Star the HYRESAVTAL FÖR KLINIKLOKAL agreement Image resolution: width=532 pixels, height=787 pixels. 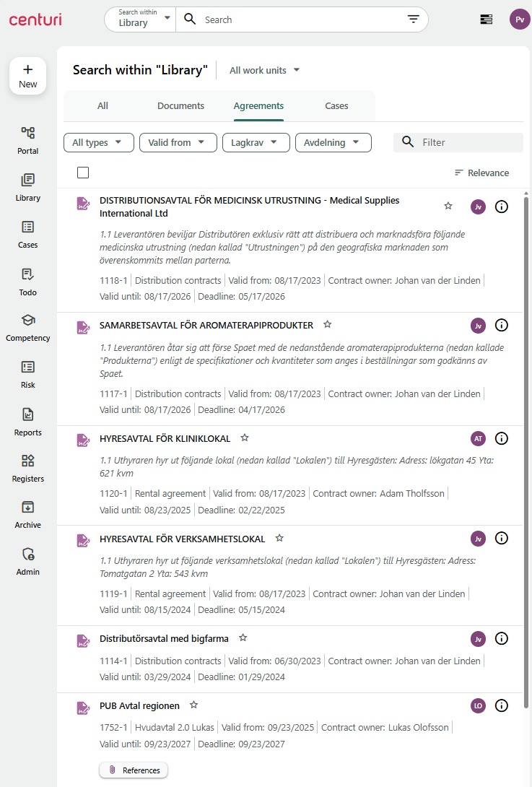click(x=245, y=438)
